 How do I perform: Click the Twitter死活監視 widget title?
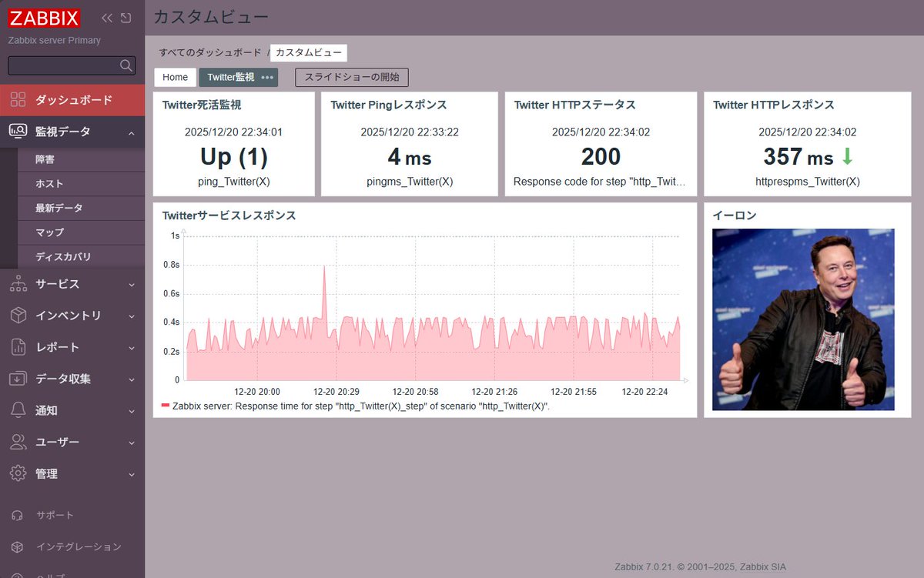202,105
